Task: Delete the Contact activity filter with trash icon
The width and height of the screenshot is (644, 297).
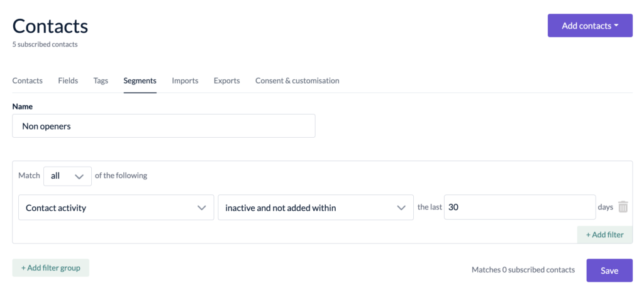Action: point(623,207)
